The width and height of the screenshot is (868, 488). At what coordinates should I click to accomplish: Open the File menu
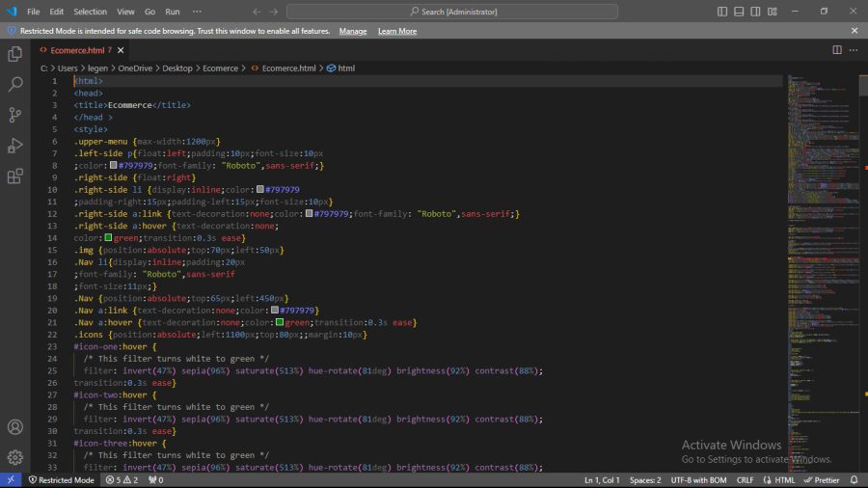pos(33,11)
